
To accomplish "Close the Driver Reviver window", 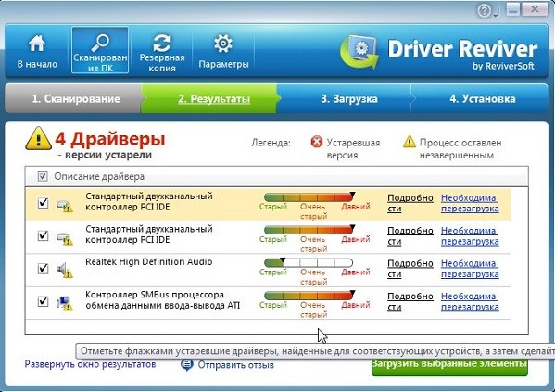I will 535,9.
